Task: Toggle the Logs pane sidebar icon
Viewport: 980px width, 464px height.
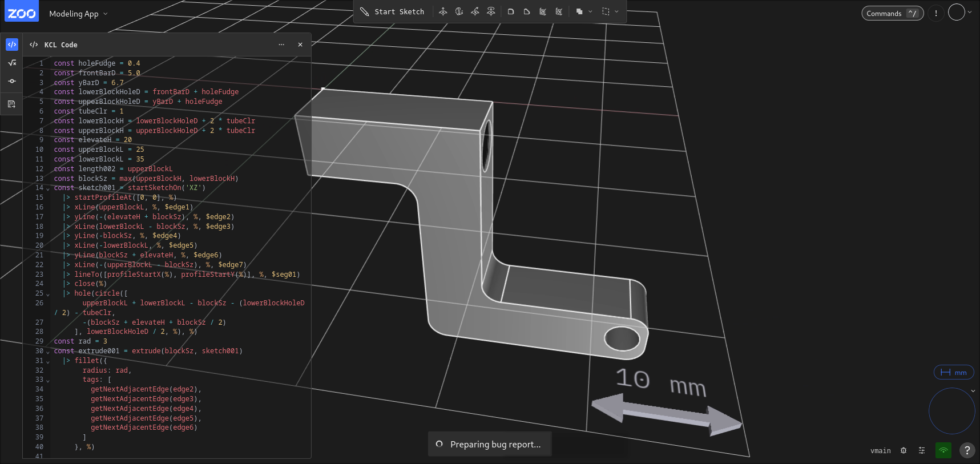Action: tap(11, 104)
